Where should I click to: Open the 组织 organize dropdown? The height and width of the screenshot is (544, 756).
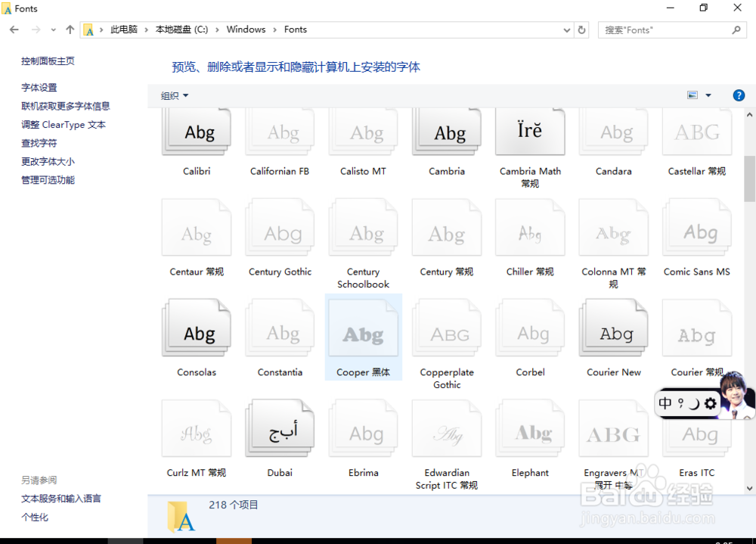[x=174, y=95]
